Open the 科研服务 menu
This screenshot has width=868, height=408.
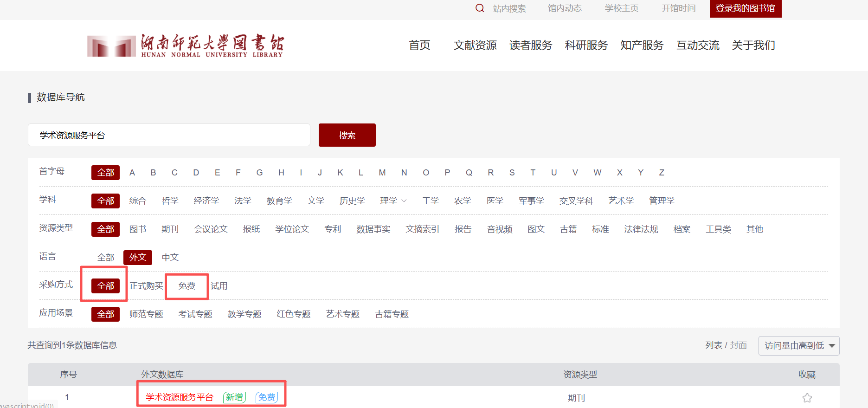[x=586, y=45]
